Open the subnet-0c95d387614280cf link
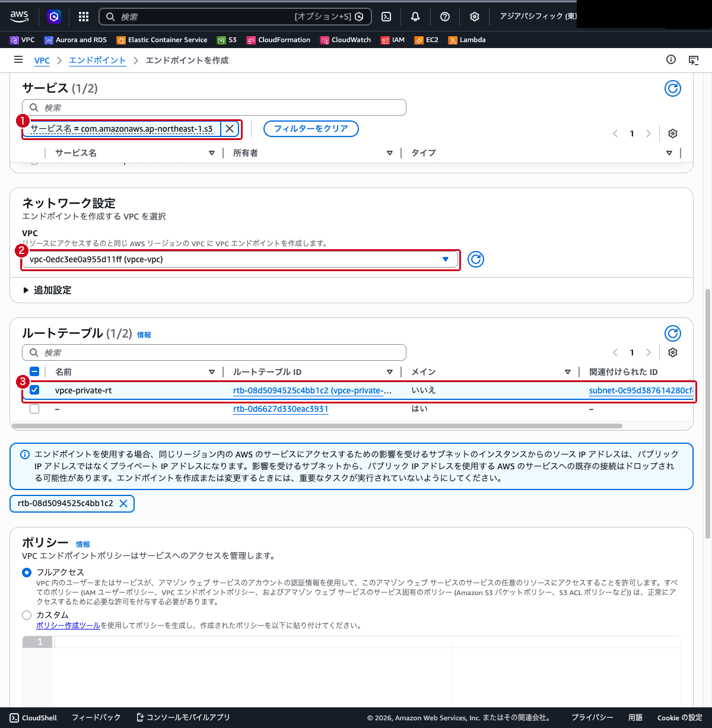Viewport: 712px width, 728px height. pos(641,390)
